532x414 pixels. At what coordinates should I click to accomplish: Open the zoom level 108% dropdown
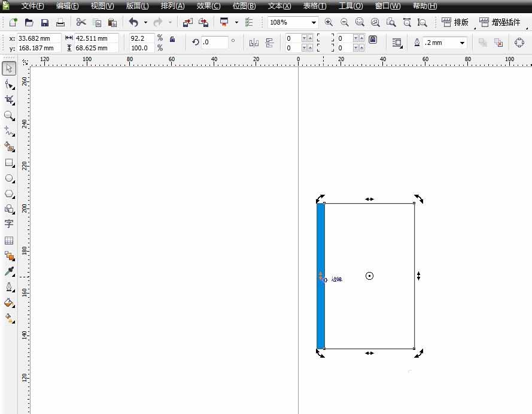(x=314, y=22)
